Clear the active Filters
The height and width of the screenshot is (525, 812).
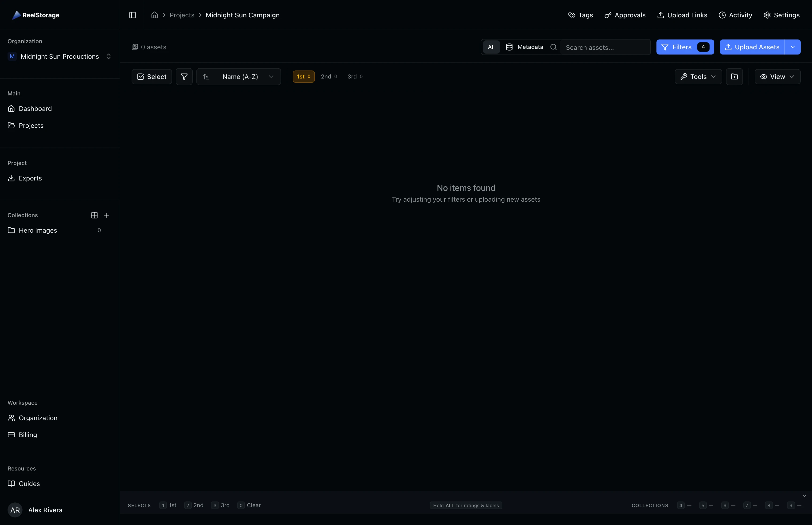[685, 47]
